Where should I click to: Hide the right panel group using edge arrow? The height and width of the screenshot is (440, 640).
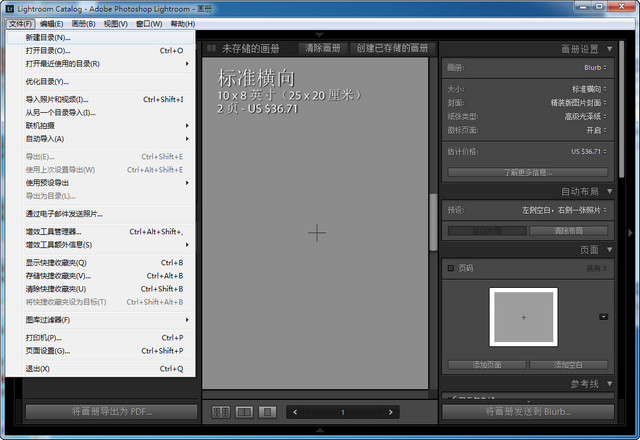pyautogui.click(x=630, y=232)
